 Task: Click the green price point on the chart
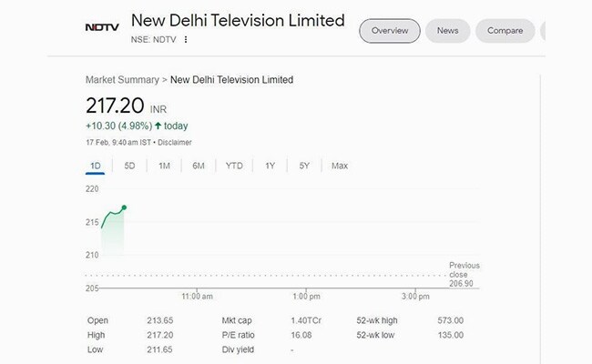[x=124, y=207]
